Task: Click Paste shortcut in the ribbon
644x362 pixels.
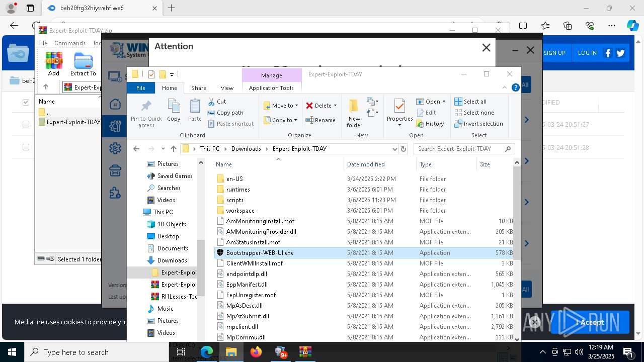Action: 230,124
